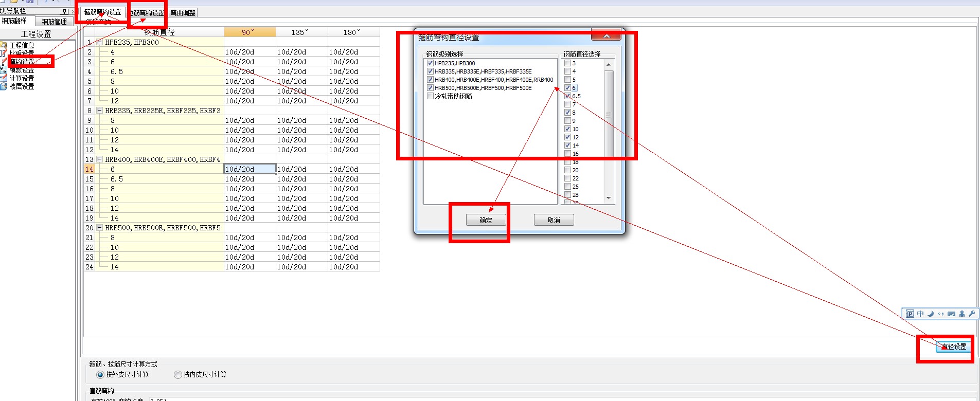Viewport: 980px width, 401px height.
Task: Click the IME Chinese mode 中 icon
Action: pos(920,314)
